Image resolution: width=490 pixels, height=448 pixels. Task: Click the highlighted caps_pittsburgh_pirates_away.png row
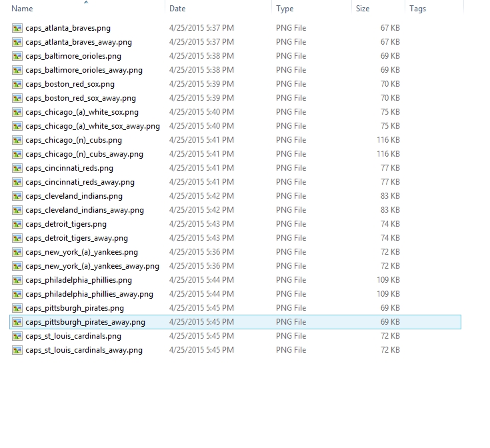(x=235, y=322)
